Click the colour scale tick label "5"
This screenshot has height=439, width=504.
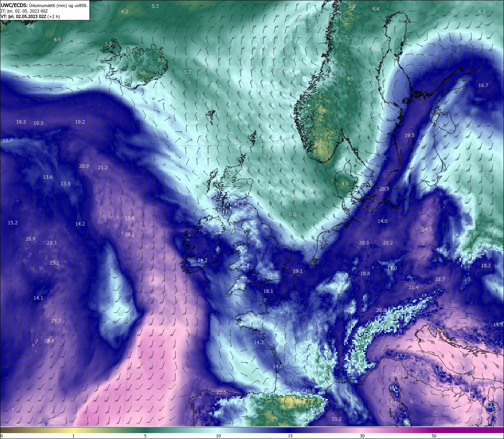coord(145,436)
